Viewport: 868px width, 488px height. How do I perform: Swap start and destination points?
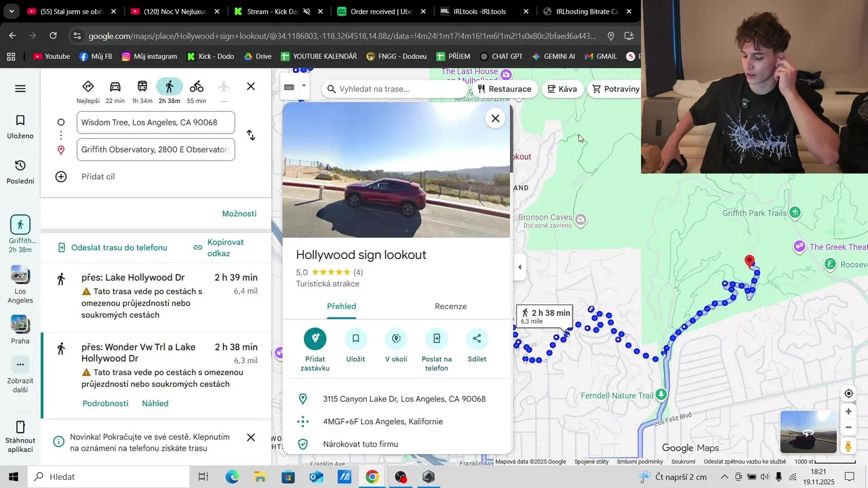coord(251,136)
